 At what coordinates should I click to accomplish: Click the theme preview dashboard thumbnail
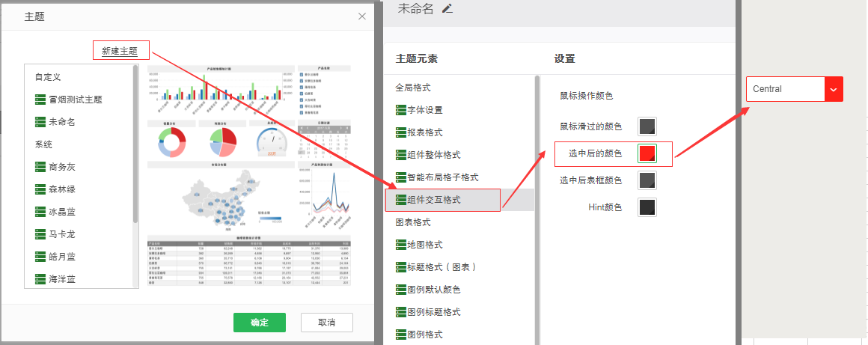249,174
